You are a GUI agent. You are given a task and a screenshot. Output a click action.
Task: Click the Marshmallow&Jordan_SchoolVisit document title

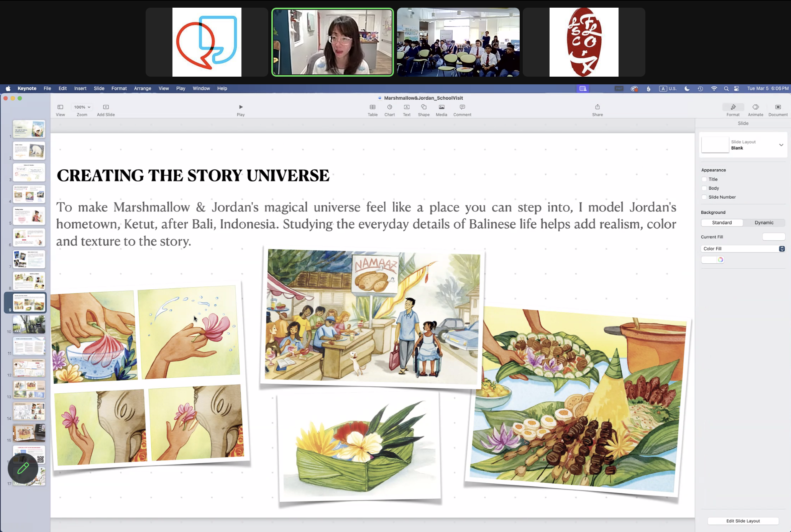click(x=423, y=98)
